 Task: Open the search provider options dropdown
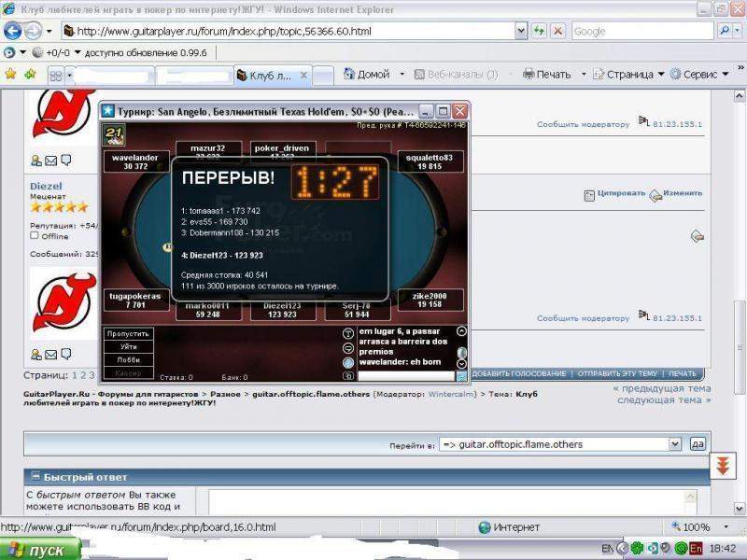click(737, 32)
